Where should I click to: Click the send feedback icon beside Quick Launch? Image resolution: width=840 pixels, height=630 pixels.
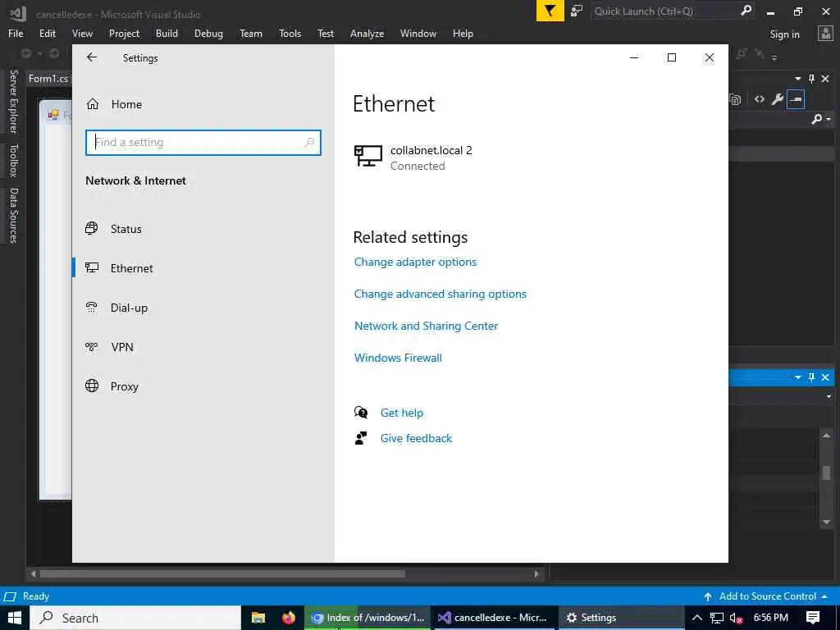click(x=577, y=11)
